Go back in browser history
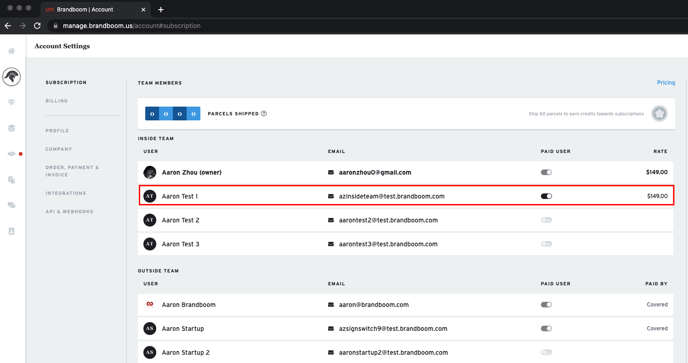This screenshot has width=688, height=363. click(8, 26)
